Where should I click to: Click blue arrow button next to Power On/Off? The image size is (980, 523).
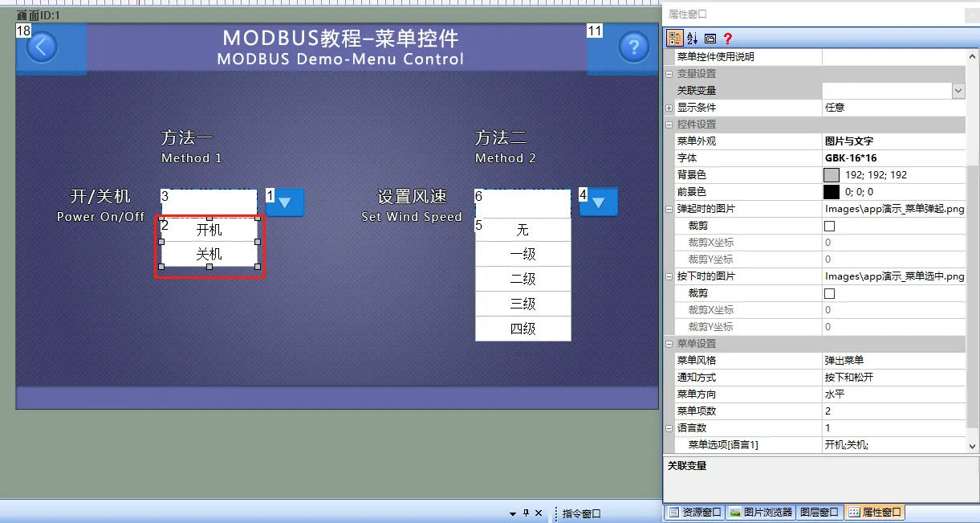pyautogui.click(x=284, y=202)
